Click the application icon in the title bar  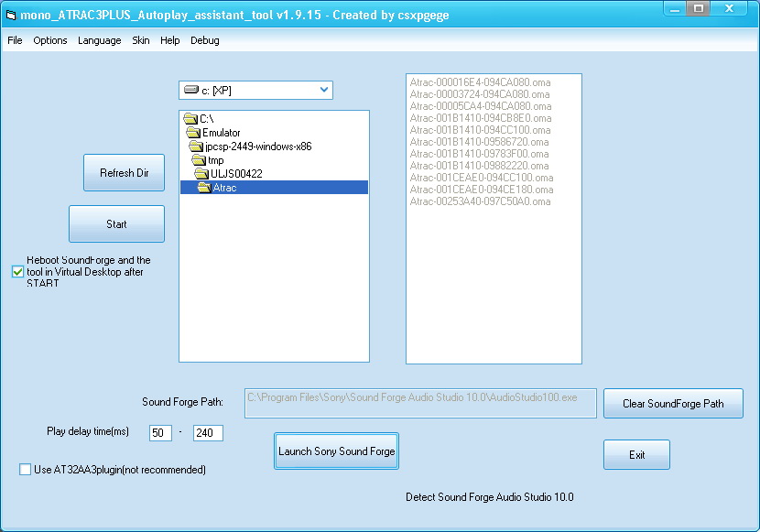(11, 15)
